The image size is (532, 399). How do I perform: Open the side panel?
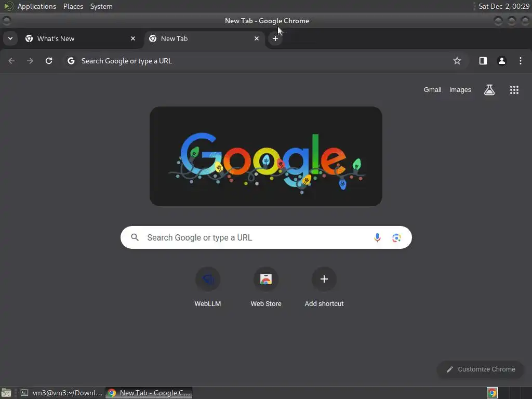coord(483,61)
